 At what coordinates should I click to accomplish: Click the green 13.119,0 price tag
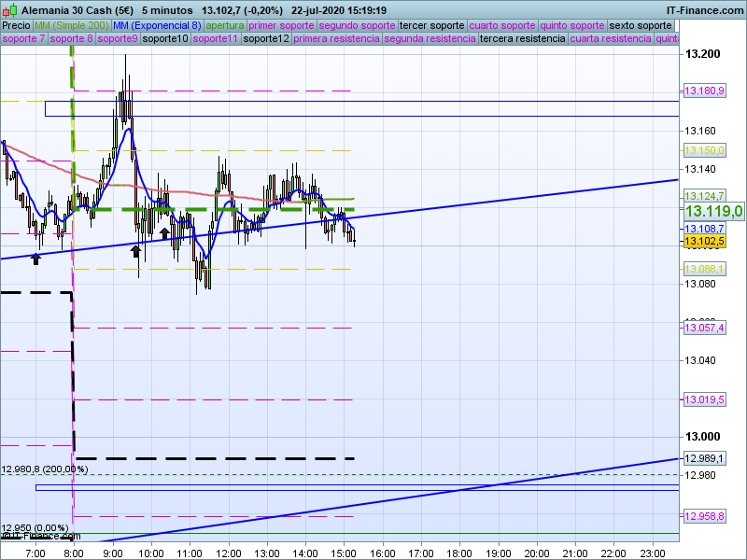713,211
